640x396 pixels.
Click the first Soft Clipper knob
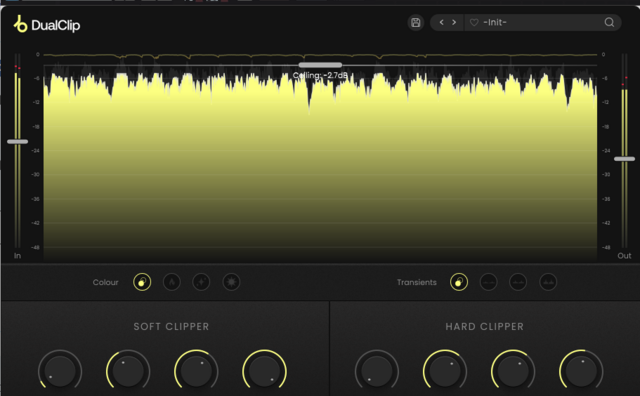click(x=60, y=371)
